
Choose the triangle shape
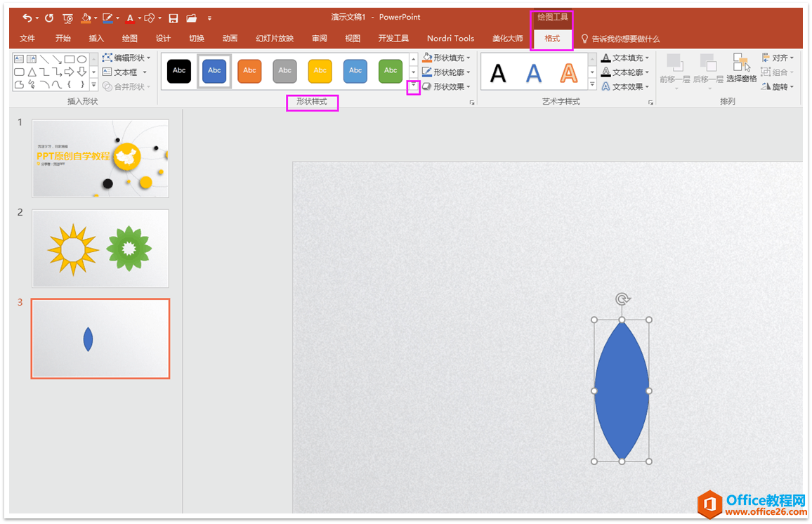click(32, 72)
